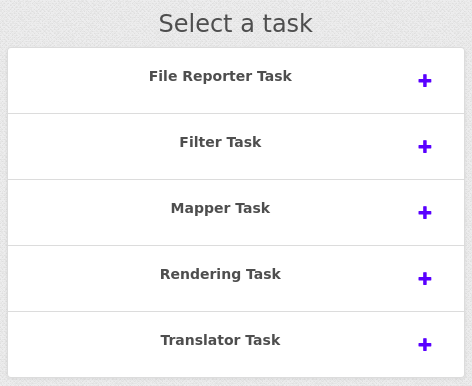Create a new Translator Task with the plus sign
The height and width of the screenshot is (386, 472).
point(425,345)
